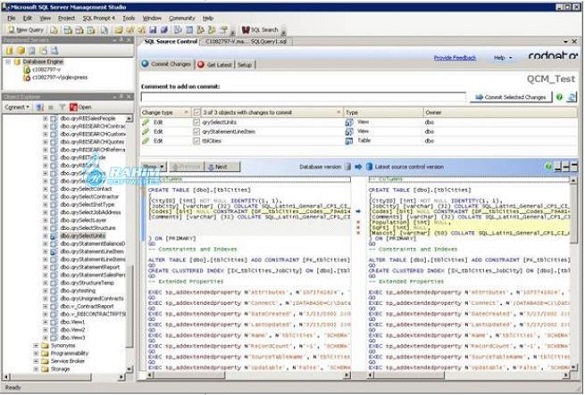Click the Save icon in toolbar
The height and width of the screenshot is (395, 585).
tap(153, 30)
